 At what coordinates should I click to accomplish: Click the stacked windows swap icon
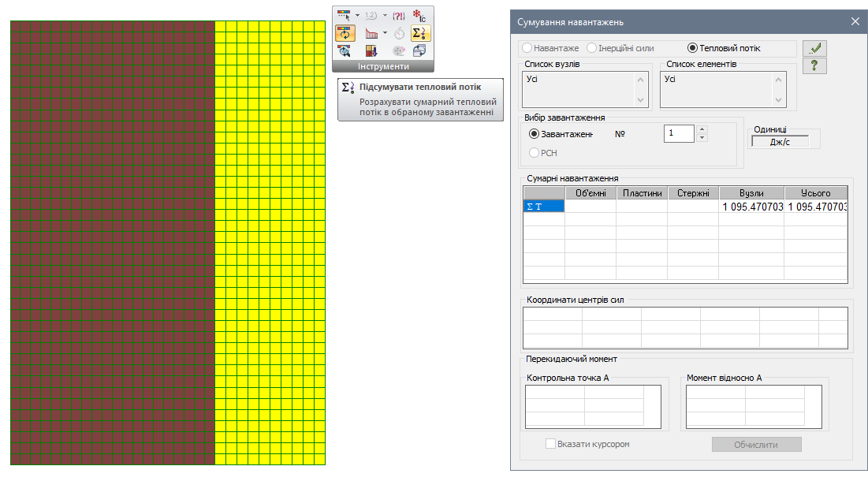pyautogui.click(x=419, y=51)
